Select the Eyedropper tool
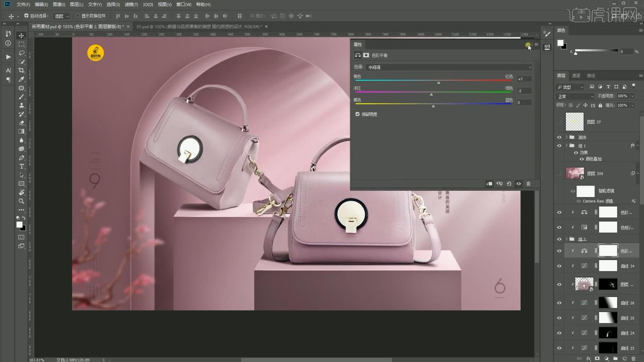This screenshot has width=644, height=362. tap(21, 79)
